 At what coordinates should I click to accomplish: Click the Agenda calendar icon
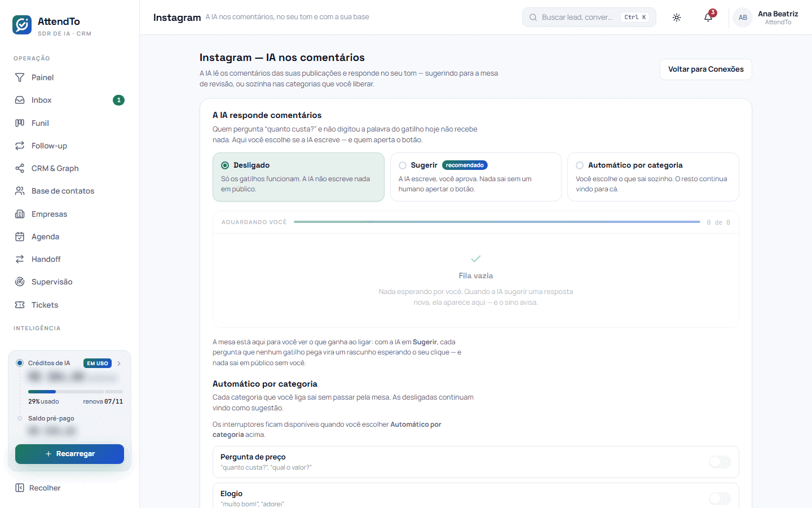(x=20, y=237)
